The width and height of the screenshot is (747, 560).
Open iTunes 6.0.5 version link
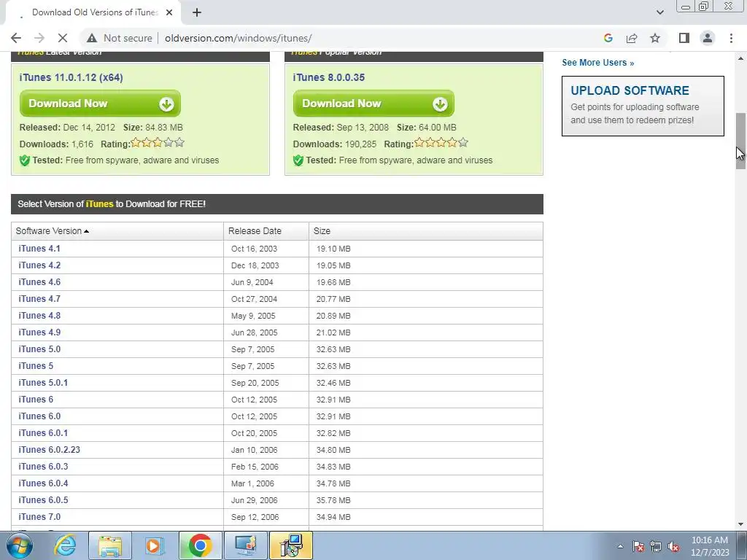[43, 500]
